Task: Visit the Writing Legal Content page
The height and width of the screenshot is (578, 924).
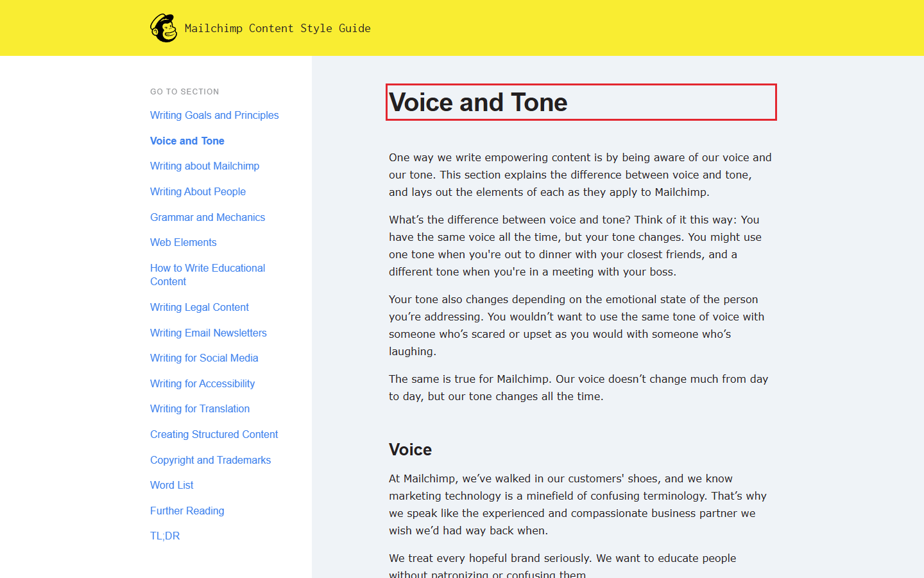Action: coord(200,307)
